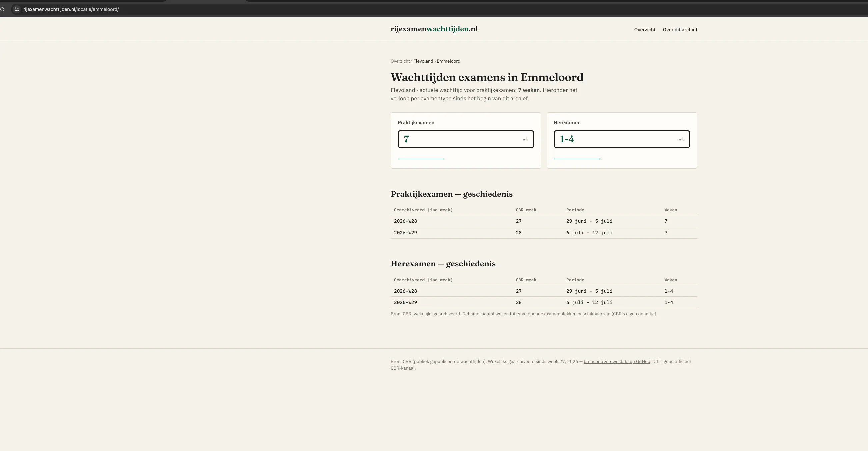
Task: Click CBR-week 28 in Herexamen table
Action: [x=519, y=302]
